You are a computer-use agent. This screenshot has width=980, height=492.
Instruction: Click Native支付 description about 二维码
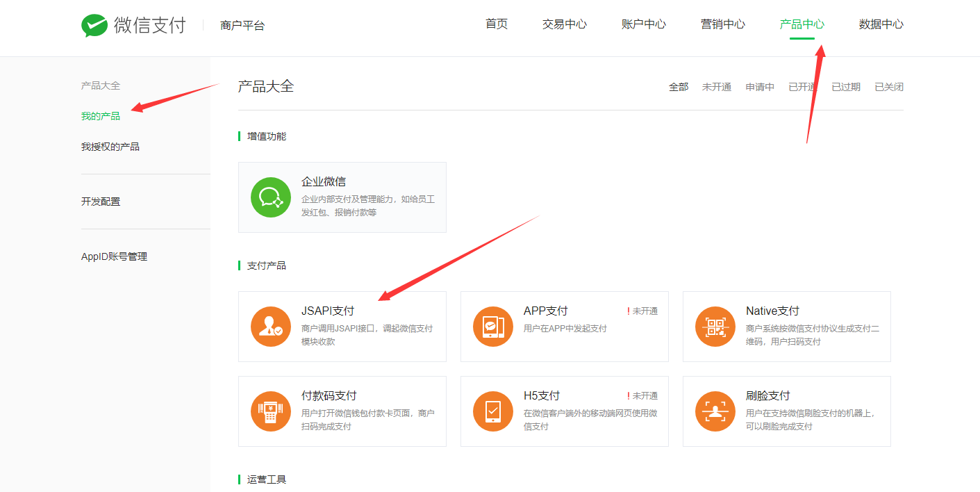pyautogui.click(x=813, y=335)
